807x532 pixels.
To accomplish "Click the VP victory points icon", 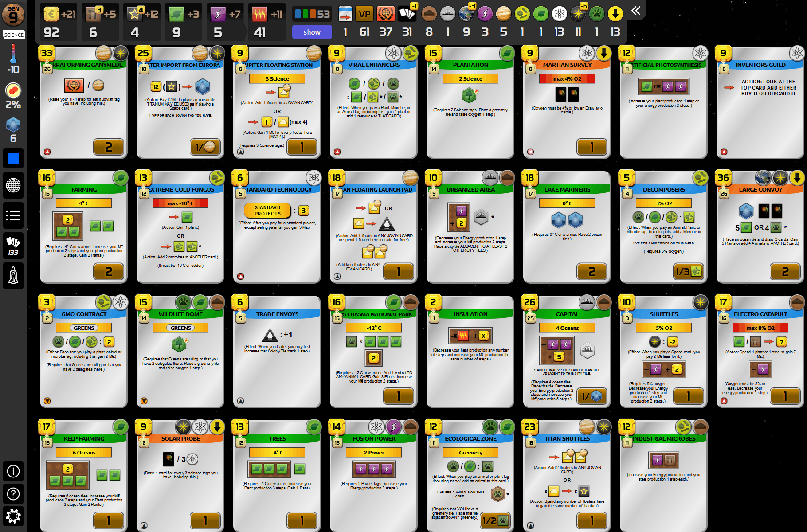I will pos(364,14).
